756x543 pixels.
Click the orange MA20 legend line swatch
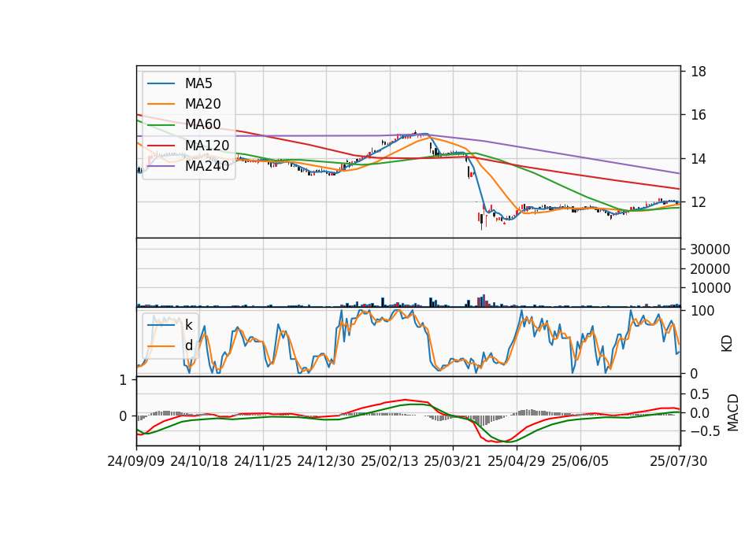[161, 104]
